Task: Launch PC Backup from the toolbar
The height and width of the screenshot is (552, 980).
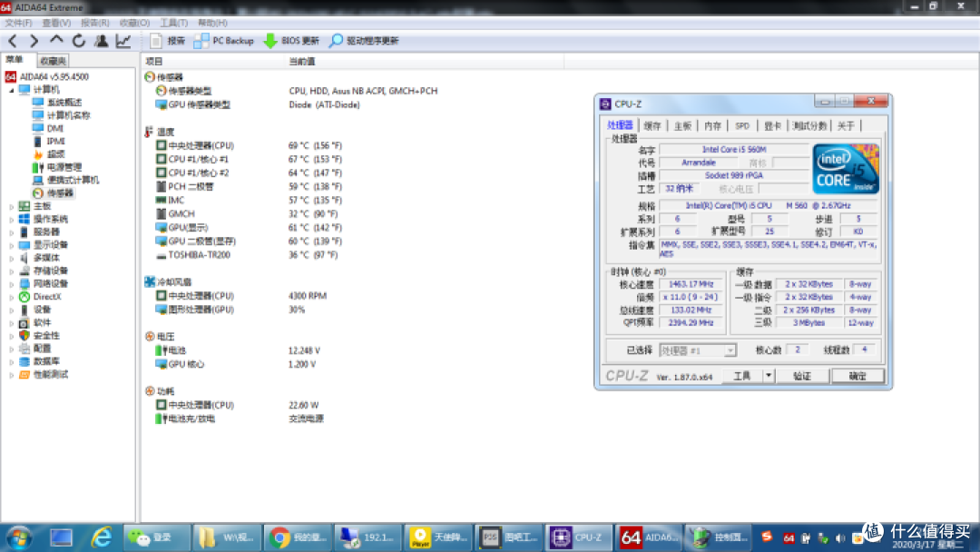Action: (x=224, y=41)
